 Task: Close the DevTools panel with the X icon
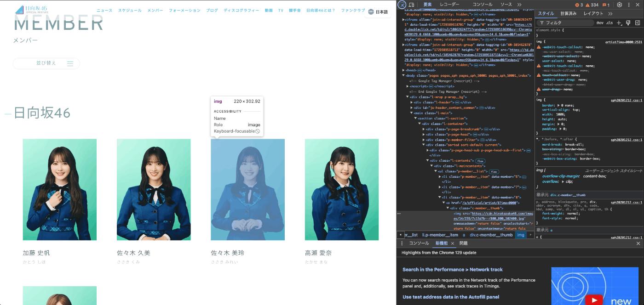pyautogui.click(x=638, y=5)
